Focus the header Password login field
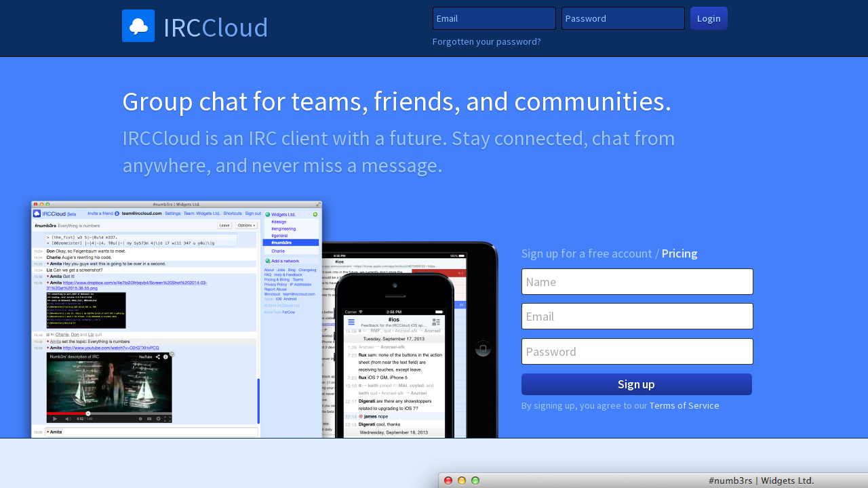The width and height of the screenshot is (868, 488). [623, 18]
